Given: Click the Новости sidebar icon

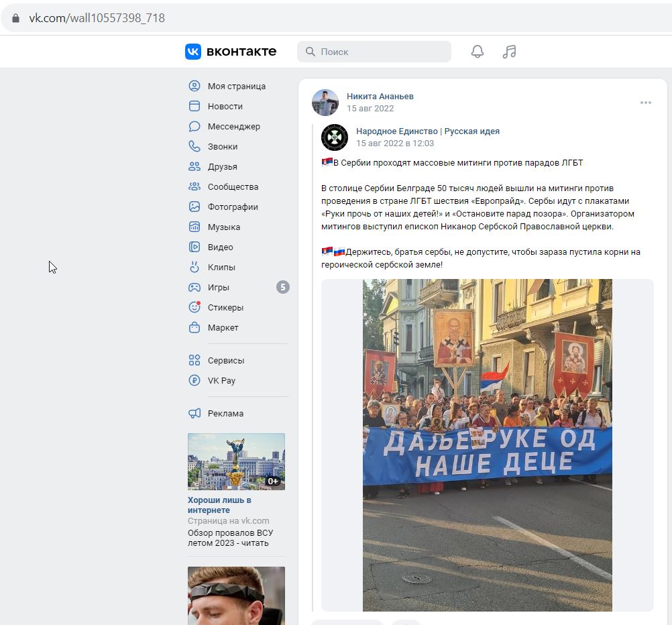Looking at the screenshot, I should 194,107.
